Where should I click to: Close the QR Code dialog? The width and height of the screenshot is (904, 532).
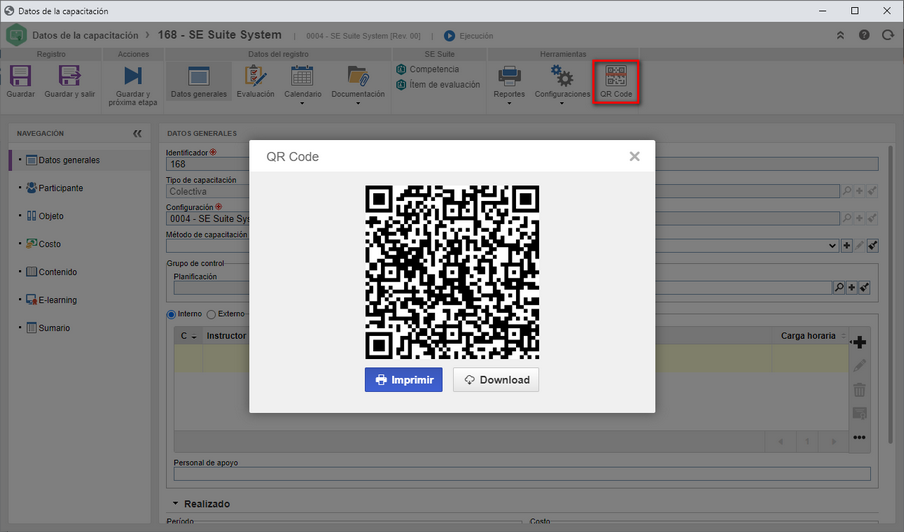pyautogui.click(x=634, y=156)
